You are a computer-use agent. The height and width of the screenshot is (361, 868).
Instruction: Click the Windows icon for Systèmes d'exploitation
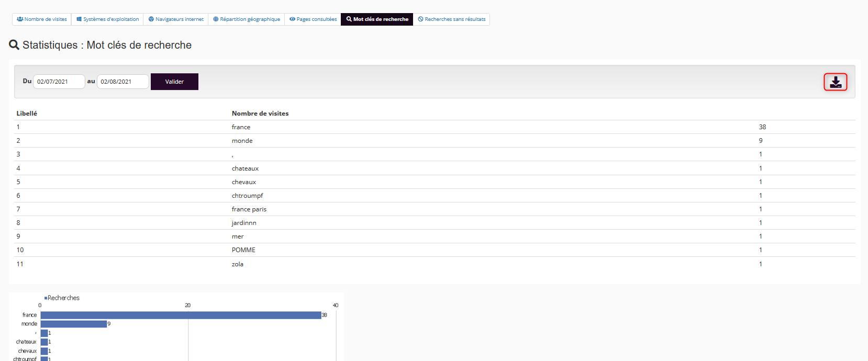(x=79, y=19)
